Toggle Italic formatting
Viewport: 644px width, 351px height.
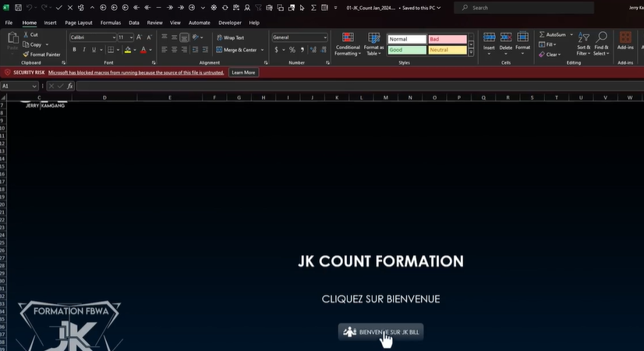(84, 50)
